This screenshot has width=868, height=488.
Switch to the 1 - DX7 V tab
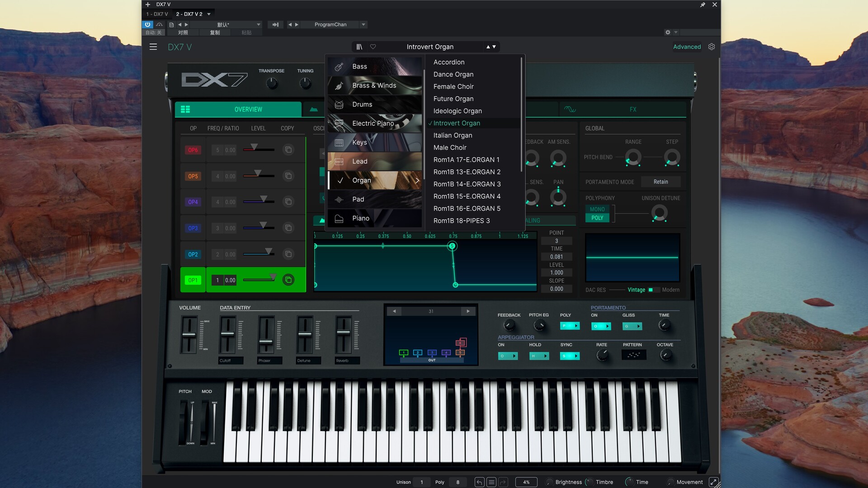[x=157, y=14]
